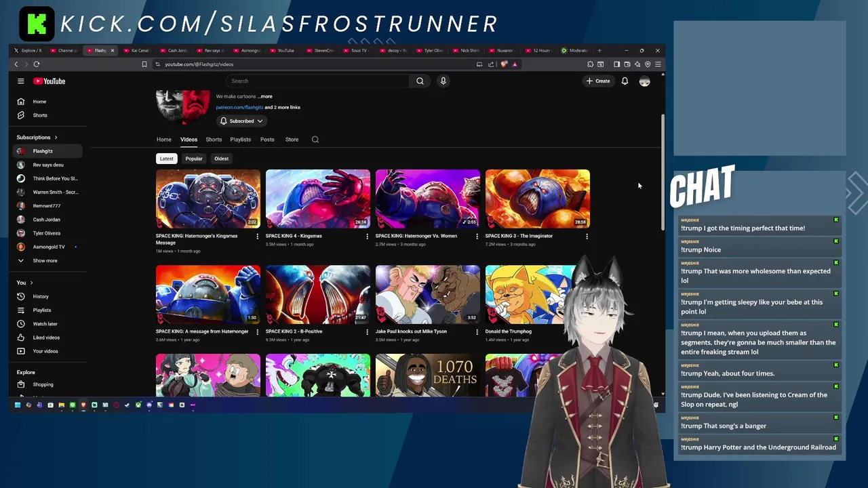Close the Flashgitz browser tab
868x488 pixels.
pyautogui.click(x=113, y=50)
